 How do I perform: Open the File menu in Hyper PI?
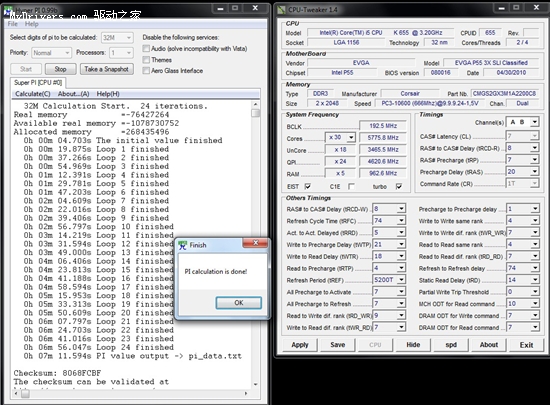[x=13, y=24]
